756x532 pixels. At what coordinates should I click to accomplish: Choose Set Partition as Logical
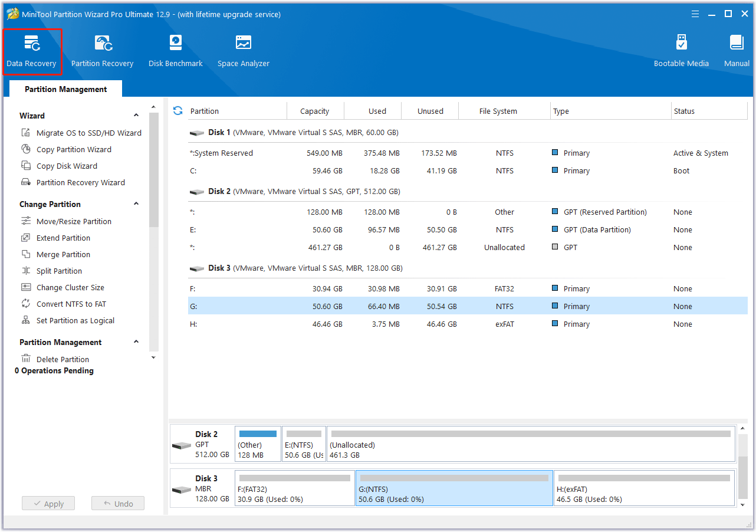click(x=68, y=320)
